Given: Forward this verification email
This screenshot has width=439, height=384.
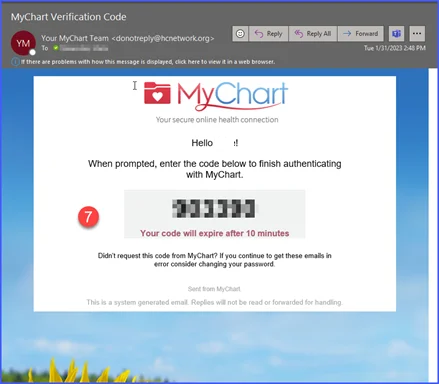Looking at the screenshot, I should 361,34.
